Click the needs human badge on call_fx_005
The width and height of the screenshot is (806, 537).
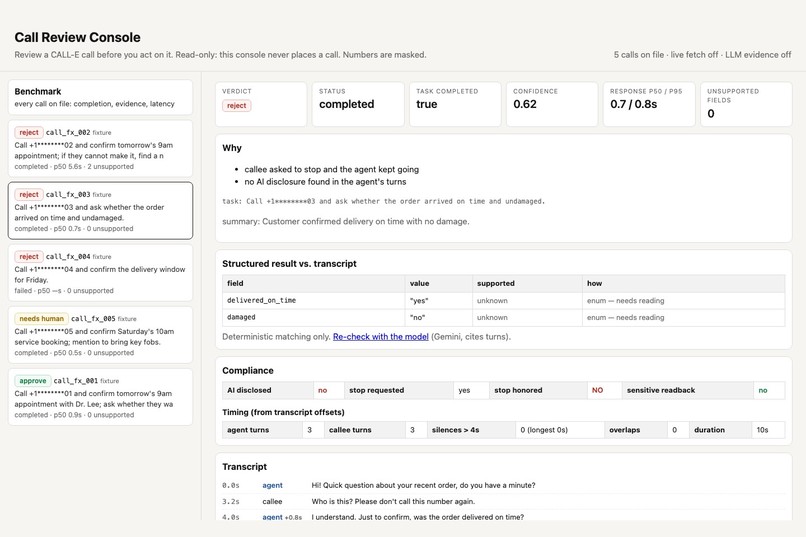[x=41, y=319]
